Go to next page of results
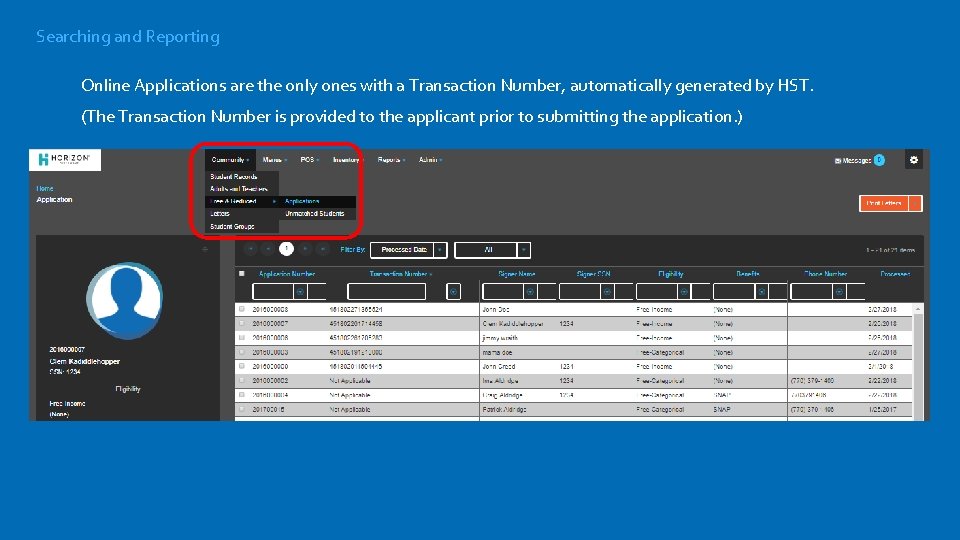Viewport: 960px width, 540px height. pos(305,249)
